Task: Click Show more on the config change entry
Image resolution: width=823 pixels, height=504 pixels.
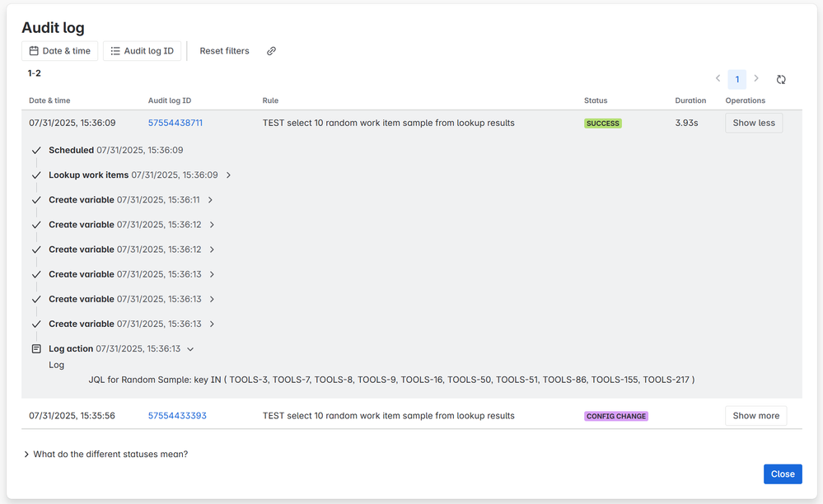Action: pos(755,415)
